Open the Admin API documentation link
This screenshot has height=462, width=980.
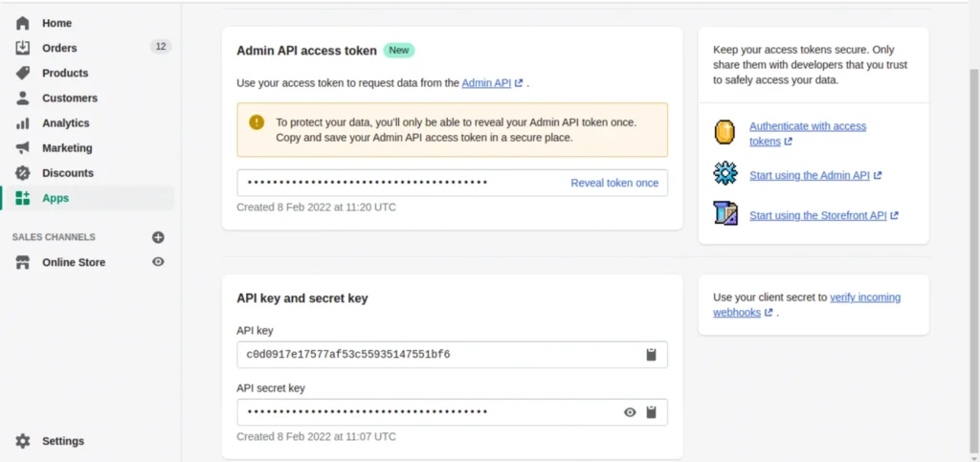coord(486,83)
